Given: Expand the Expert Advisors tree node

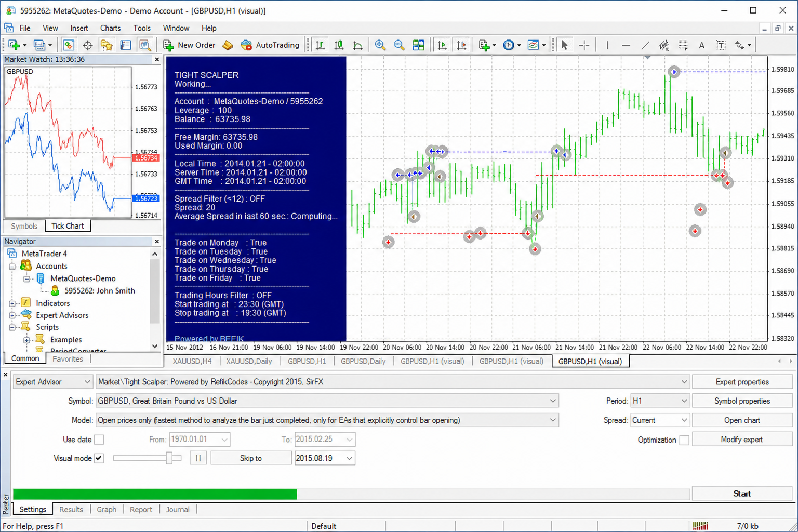Looking at the screenshot, I should pos(12,315).
